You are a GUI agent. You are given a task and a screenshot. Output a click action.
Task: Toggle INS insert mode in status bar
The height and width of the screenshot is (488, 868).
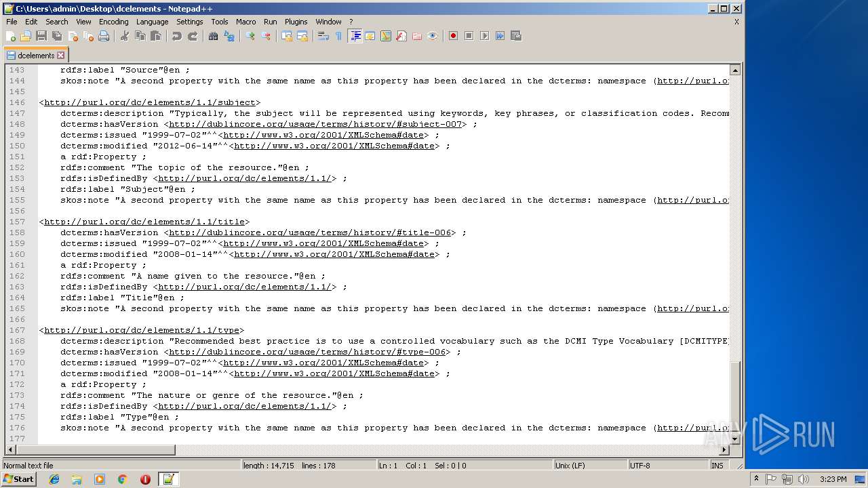(717, 466)
